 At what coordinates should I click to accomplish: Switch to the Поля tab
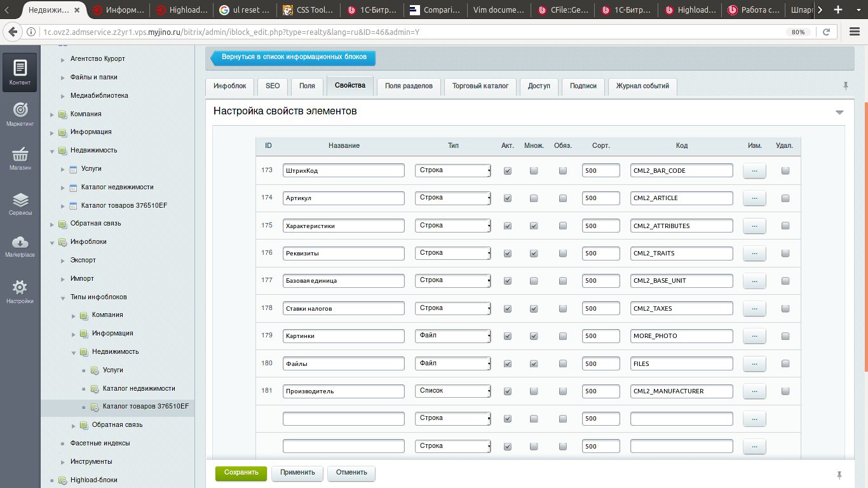[x=307, y=86]
